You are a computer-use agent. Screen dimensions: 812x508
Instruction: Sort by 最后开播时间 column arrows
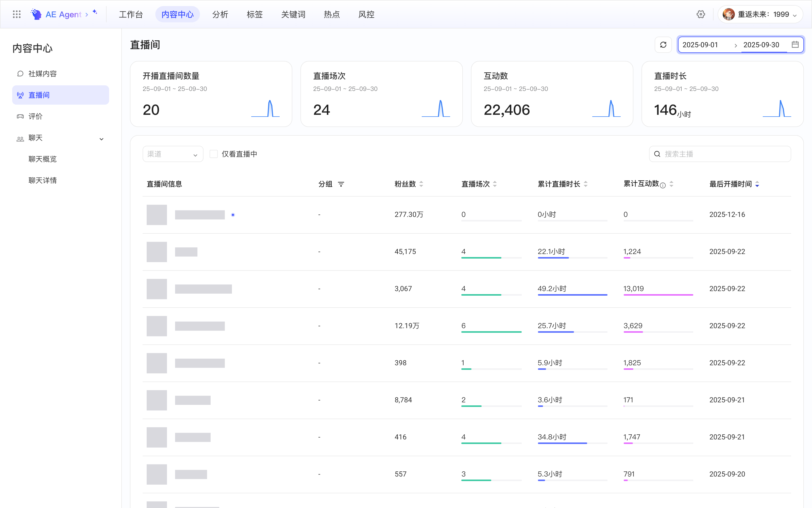tap(757, 184)
